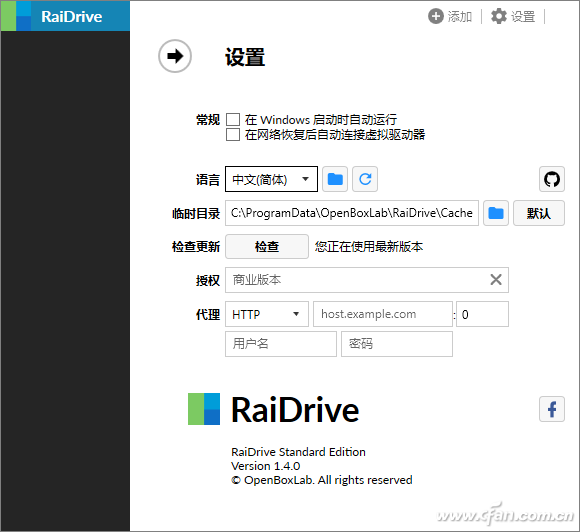Focus the host.example.com proxy host field
The width and height of the screenshot is (580, 532).
click(x=383, y=314)
